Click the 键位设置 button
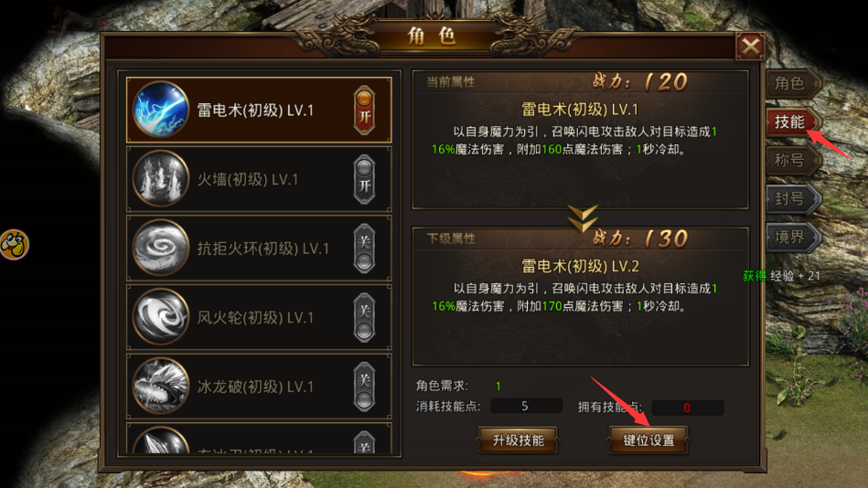Image resolution: width=868 pixels, height=488 pixels. click(648, 440)
